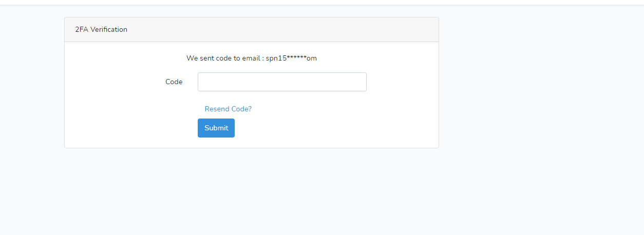Click the Resend Code? hyperlink above Submit
The height and width of the screenshot is (235, 644).
[228, 109]
